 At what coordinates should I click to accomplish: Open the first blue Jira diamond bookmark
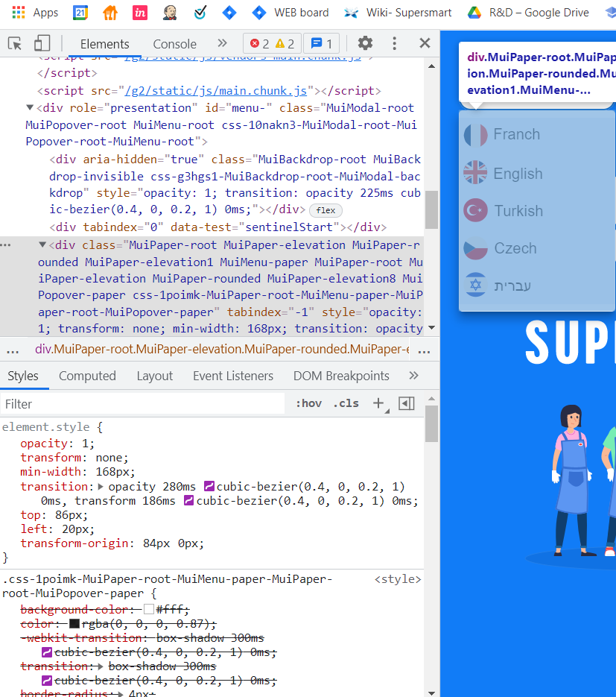229,13
